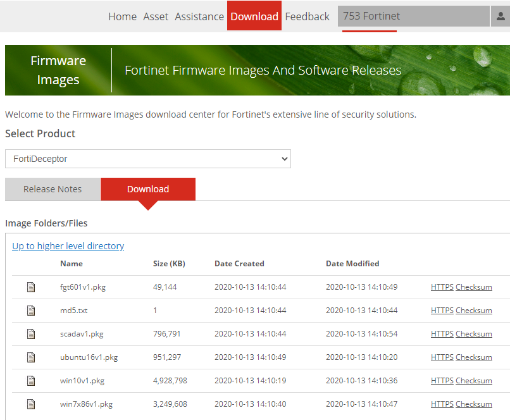The width and height of the screenshot is (510, 420).
Task: Open the 753 Fortinet account selector
Action: 413,16
